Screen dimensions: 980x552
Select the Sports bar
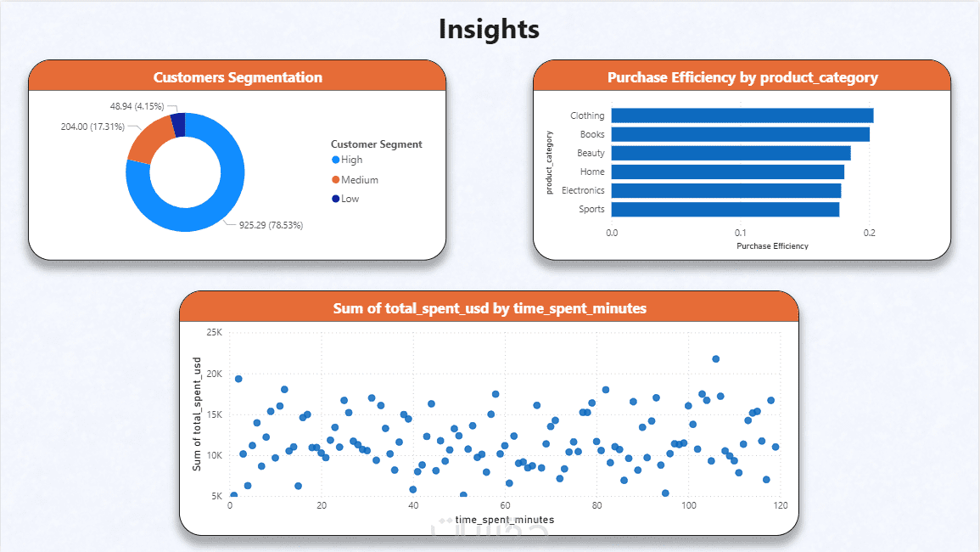(x=725, y=209)
